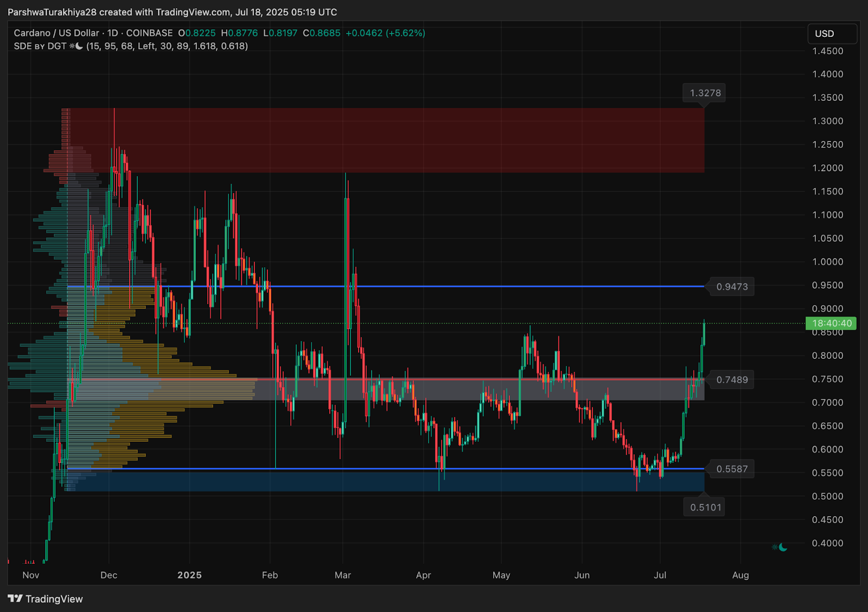868x612 pixels.
Task: Click 0.5500 on the price scale
Action: (827, 473)
